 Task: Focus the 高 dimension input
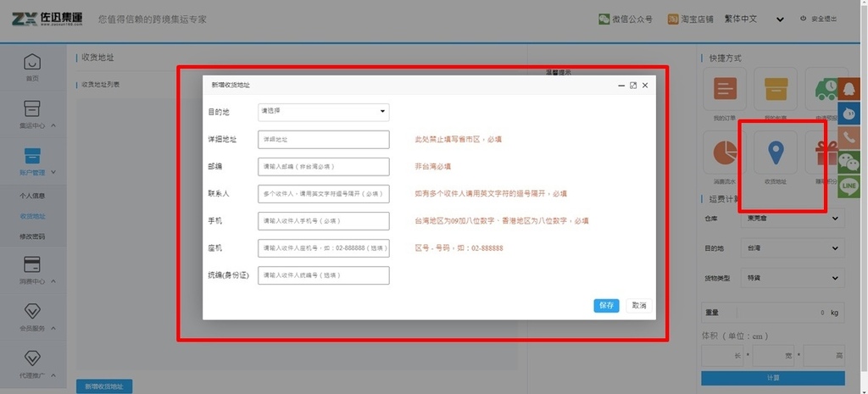click(x=824, y=355)
